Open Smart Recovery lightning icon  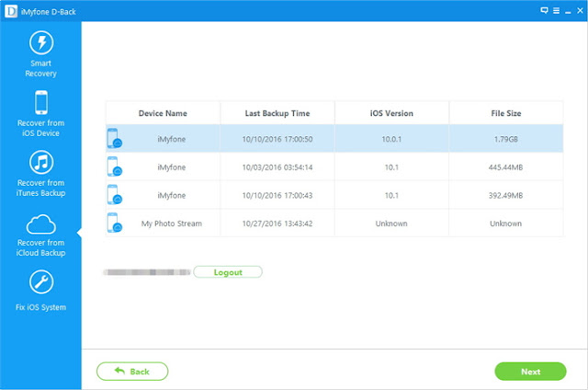[41, 42]
